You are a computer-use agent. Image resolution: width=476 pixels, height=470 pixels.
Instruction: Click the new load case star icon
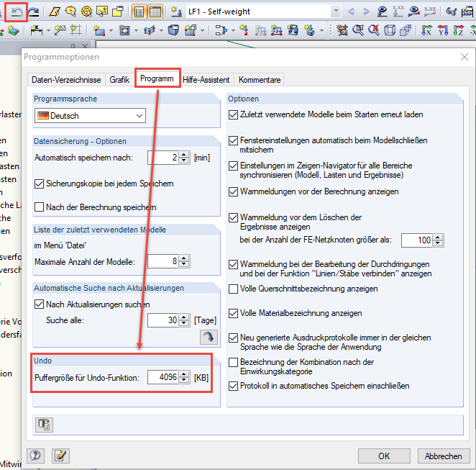(x=175, y=12)
